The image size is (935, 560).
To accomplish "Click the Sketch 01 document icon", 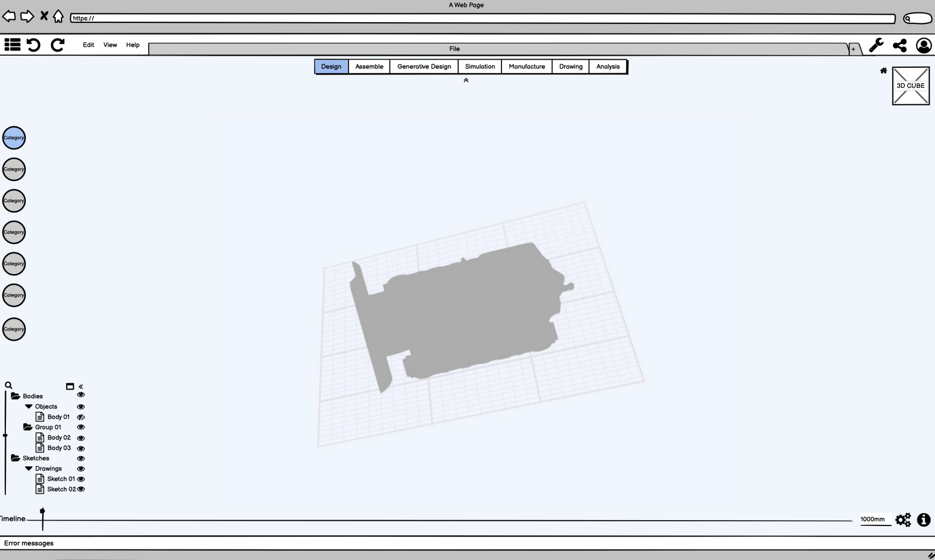I will 40,479.
